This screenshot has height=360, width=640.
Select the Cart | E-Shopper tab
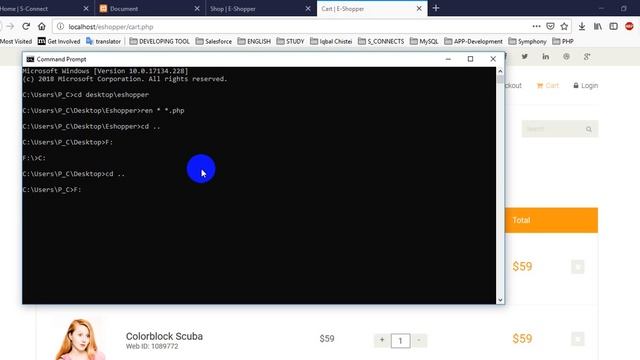point(372,9)
